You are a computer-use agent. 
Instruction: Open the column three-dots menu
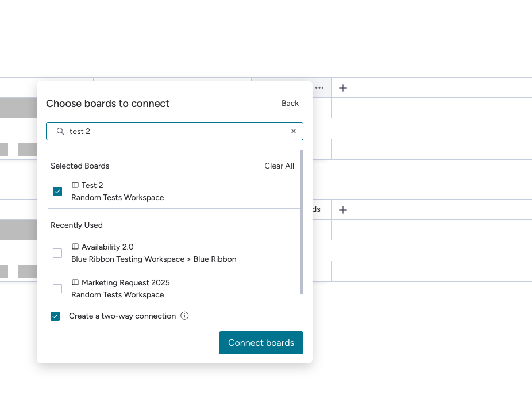click(x=319, y=88)
